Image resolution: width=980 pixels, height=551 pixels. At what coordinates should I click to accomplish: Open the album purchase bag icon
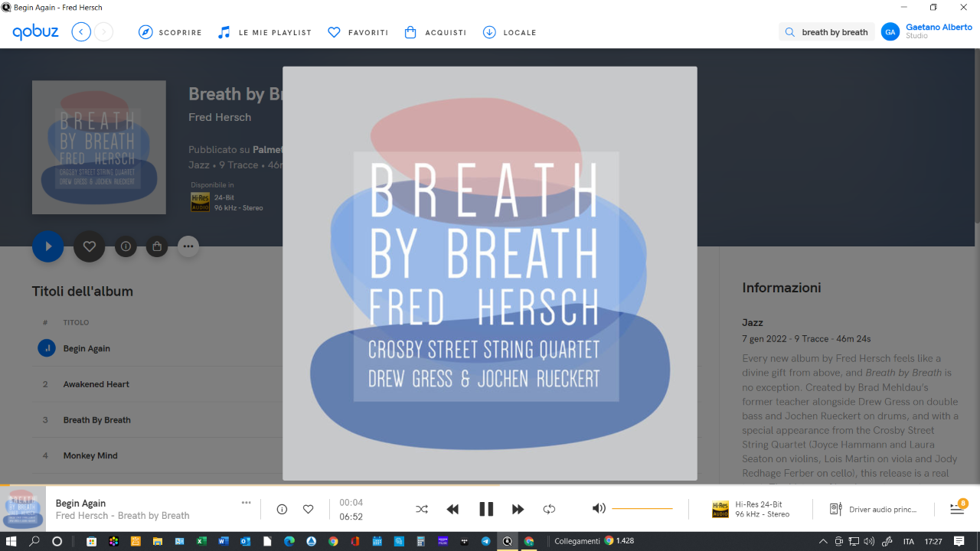(157, 246)
